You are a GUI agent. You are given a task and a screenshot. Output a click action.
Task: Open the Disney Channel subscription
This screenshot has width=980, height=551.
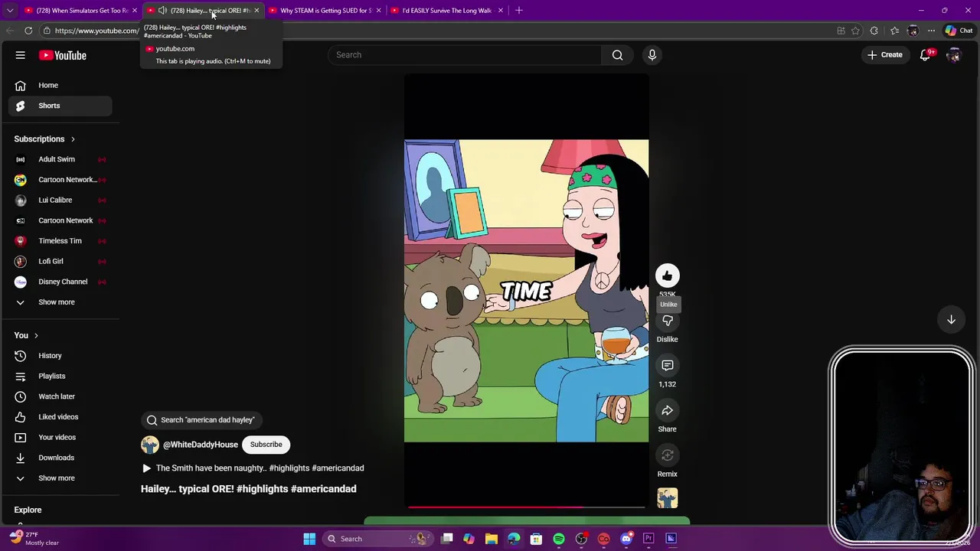(60, 282)
